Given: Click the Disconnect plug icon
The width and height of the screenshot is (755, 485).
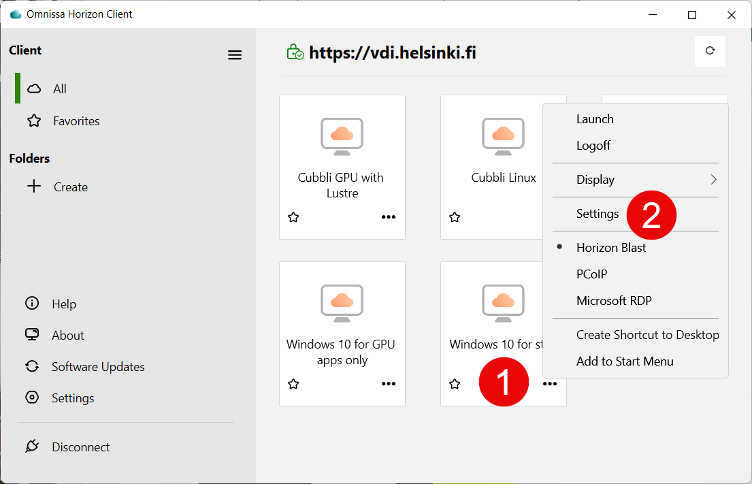Looking at the screenshot, I should coord(32,446).
